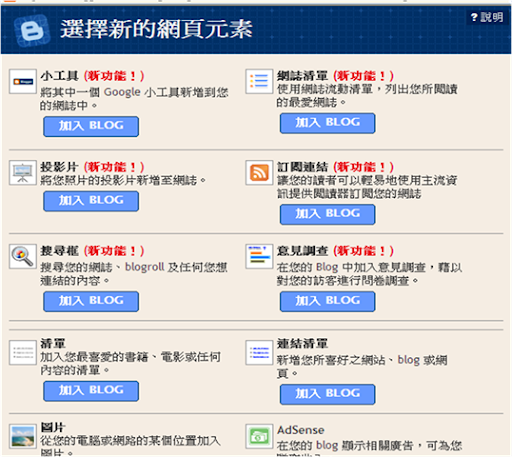
Task: Click the 新增您所喜好之網站 description text
Action: tap(362, 366)
